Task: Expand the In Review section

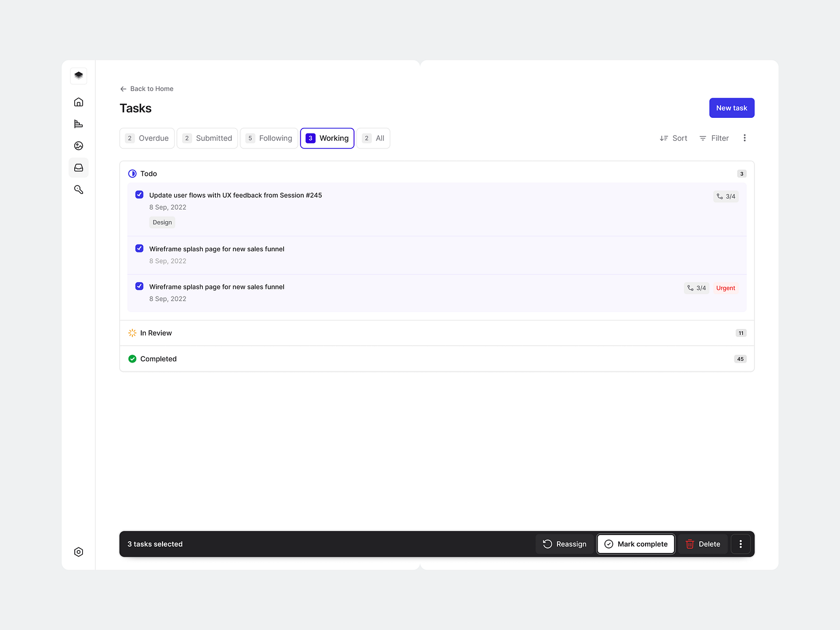Action: 156,332
